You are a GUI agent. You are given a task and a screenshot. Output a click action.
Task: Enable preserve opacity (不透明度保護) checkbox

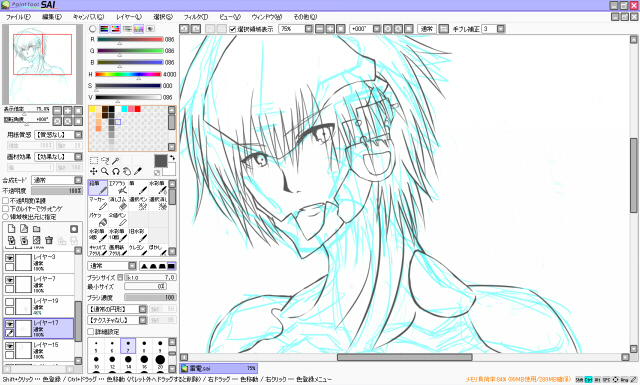click(x=6, y=200)
